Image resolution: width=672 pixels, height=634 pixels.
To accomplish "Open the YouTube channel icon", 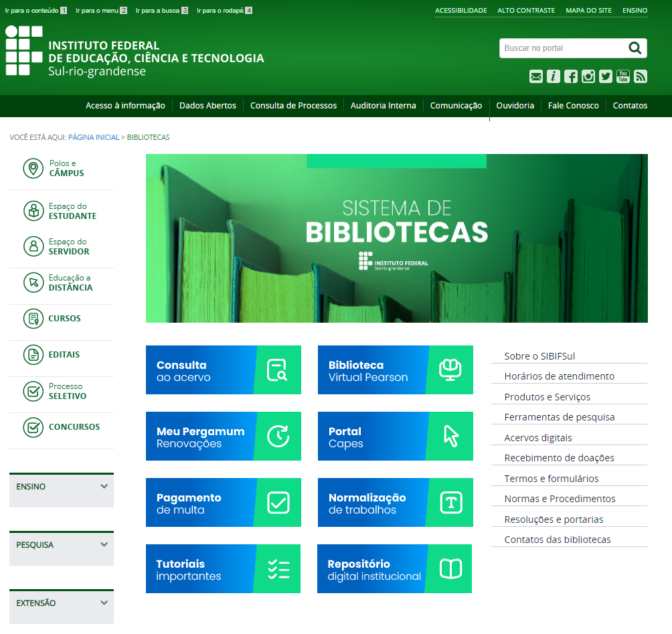I will [x=623, y=76].
